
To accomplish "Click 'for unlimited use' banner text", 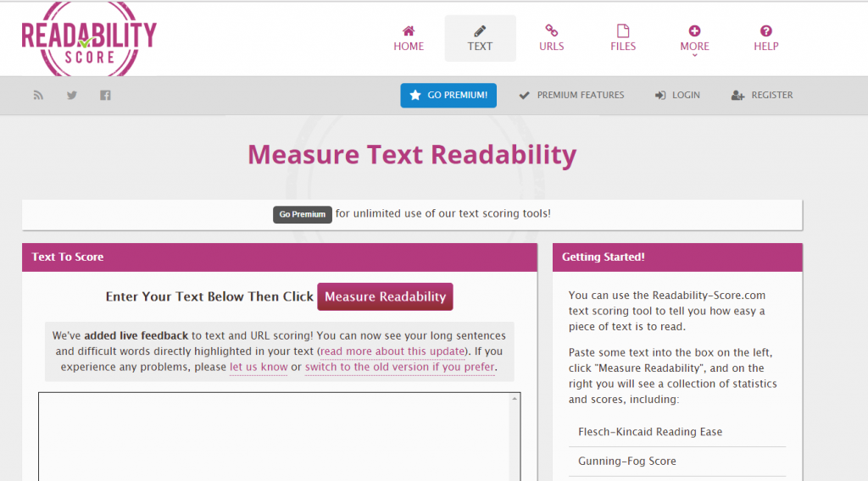I will coord(442,213).
